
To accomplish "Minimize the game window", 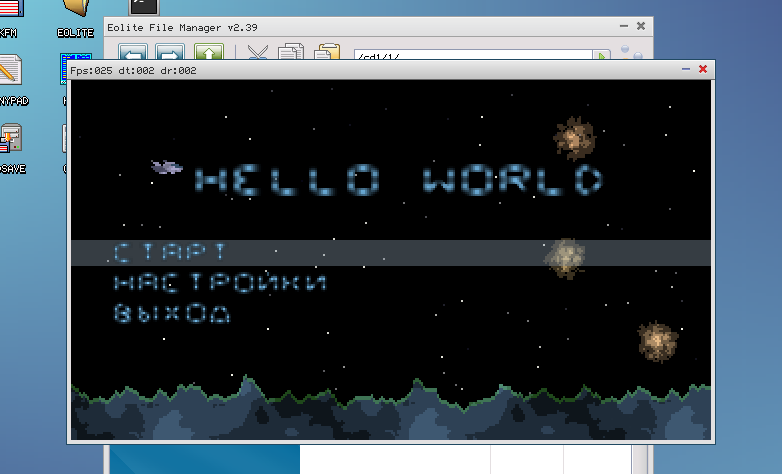I will point(686,69).
